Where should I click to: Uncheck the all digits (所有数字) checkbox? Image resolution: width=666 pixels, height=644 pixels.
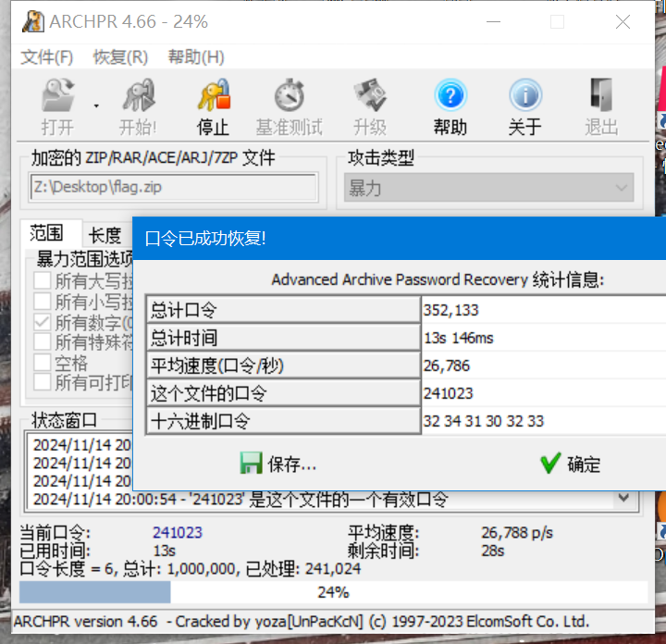pos(42,322)
